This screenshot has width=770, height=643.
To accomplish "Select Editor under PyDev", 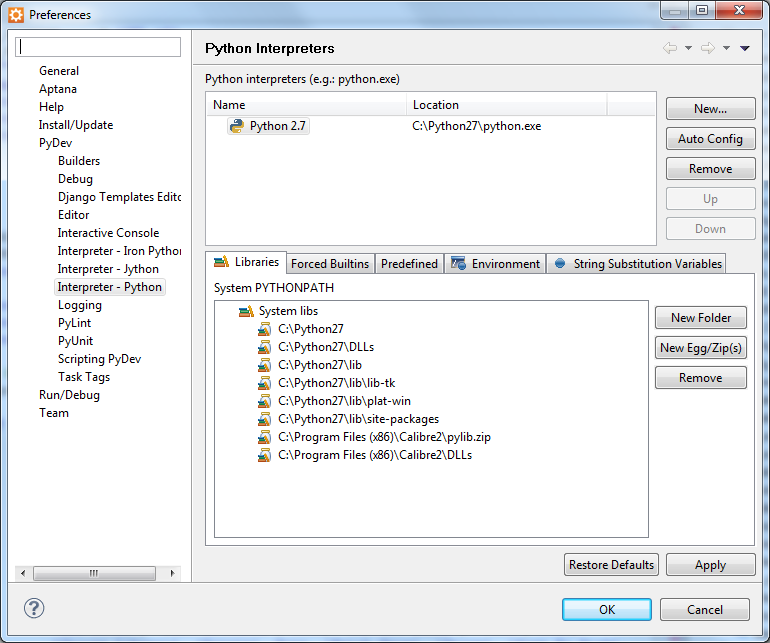I will (x=74, y=215).
